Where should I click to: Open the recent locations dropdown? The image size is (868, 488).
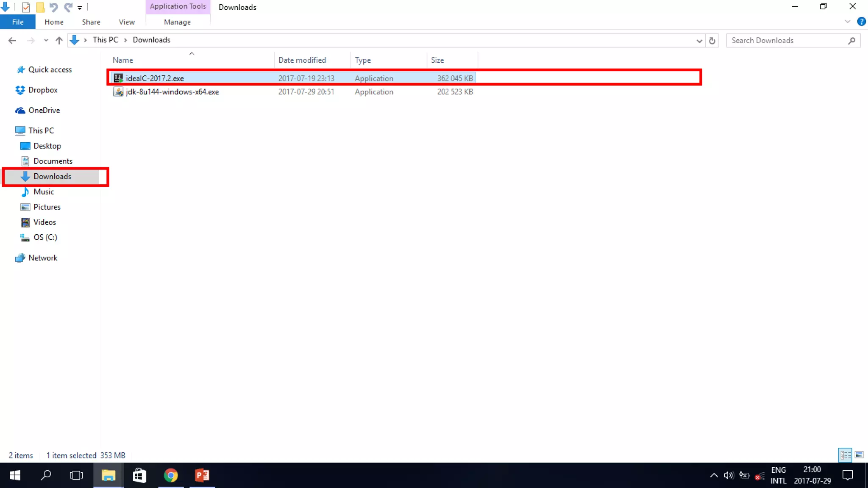(x=46, y=41)
